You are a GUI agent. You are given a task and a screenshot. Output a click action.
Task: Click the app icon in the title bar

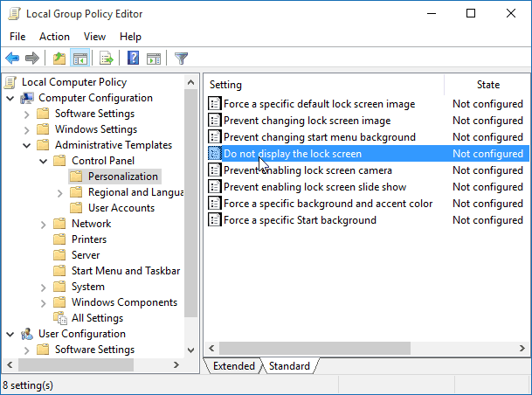[x=15, y=14]
